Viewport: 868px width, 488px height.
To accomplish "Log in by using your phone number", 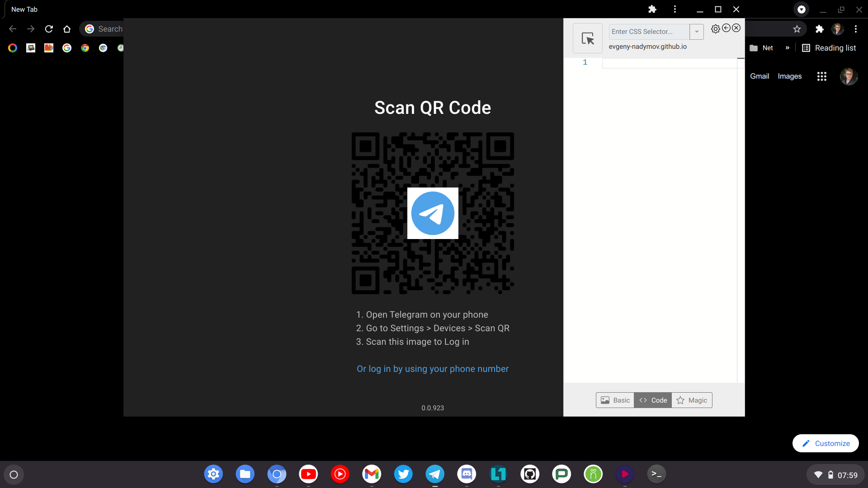I will (x=433, y=369).
